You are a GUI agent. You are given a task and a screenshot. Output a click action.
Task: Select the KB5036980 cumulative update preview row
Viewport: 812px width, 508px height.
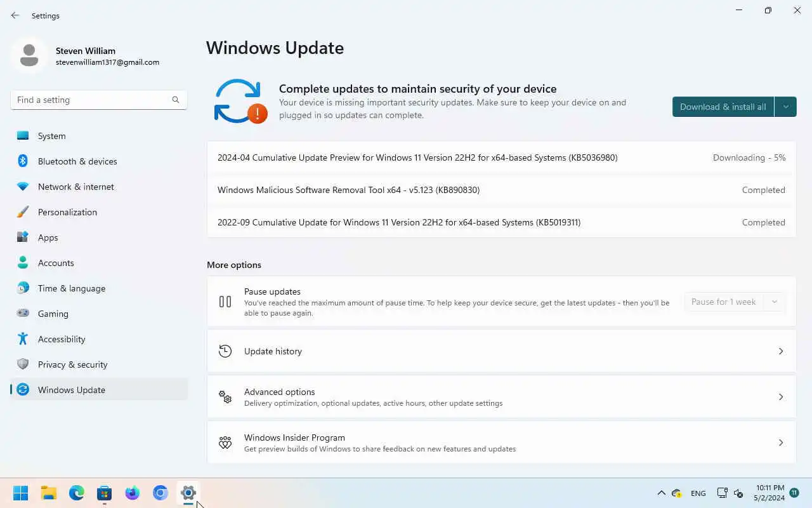pos(501,157)
